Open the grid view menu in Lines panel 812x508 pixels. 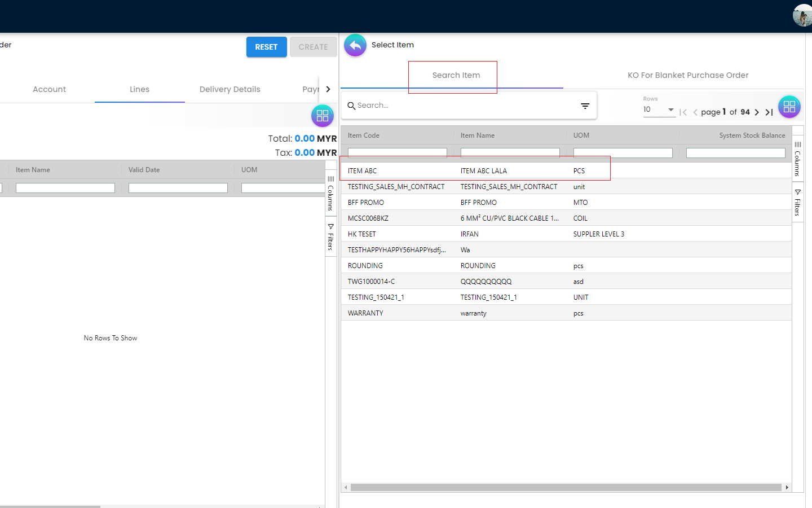[x=323, y=116]
